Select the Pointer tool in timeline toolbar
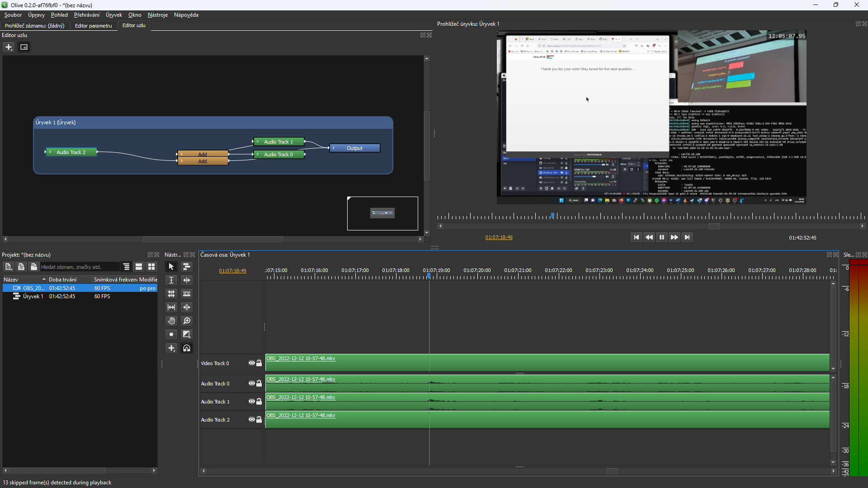Screen dimensions: 868x488 pyautogui.click(x=171, y=267)
